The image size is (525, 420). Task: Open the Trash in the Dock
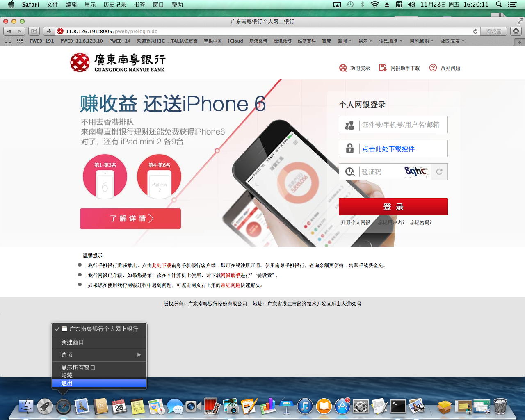(x=500, y=406)
